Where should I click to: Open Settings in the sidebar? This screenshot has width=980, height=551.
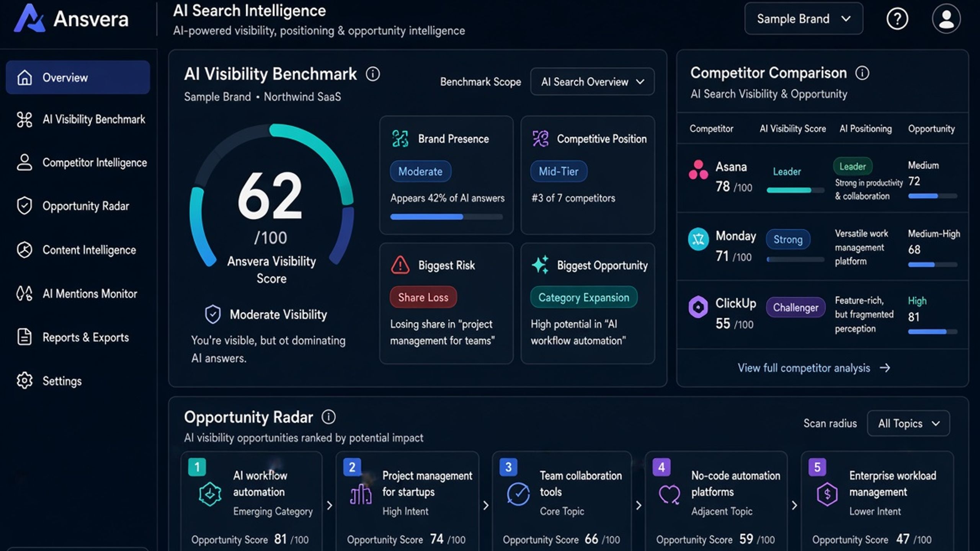click(49, 381)
